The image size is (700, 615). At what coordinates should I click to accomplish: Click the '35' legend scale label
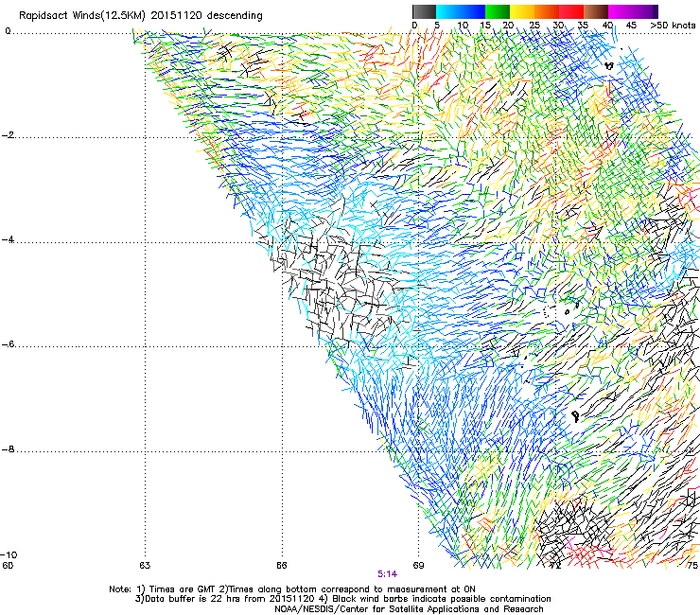pyautogui.click(x=583, y=25)
